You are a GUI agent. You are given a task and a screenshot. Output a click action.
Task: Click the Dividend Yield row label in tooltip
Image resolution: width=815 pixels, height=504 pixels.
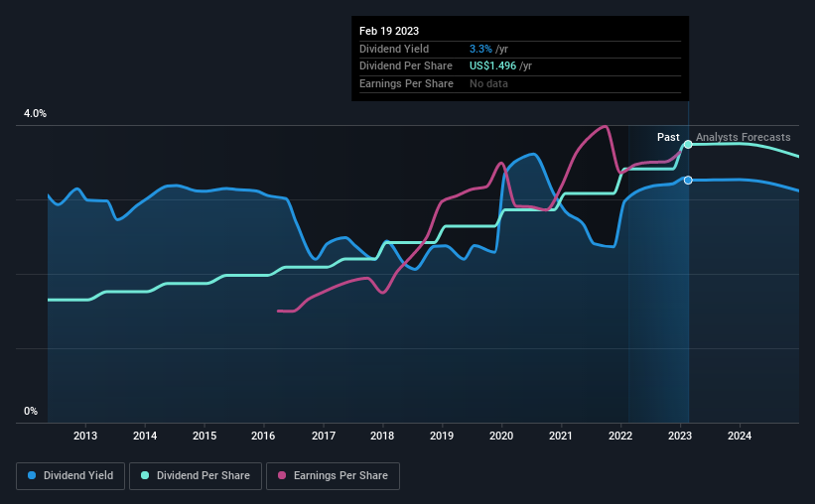pyautogui.click(x=394, y=49)
